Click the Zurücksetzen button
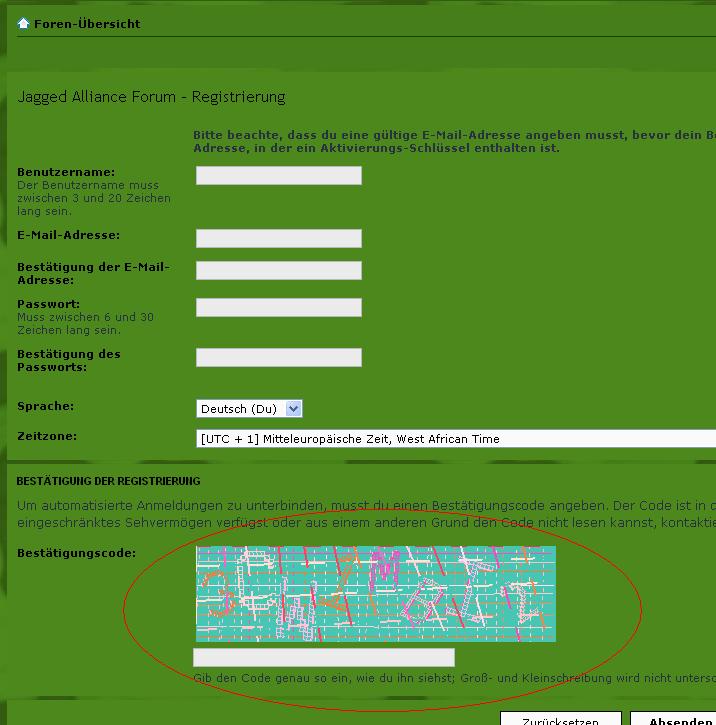The width and height of the screenshot is (716, 725). (x=561, y=719)
